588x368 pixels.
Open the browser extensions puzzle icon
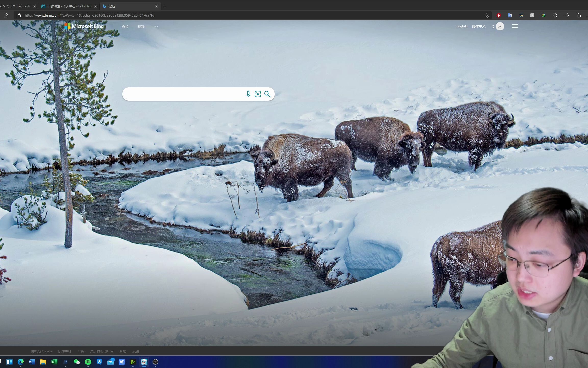(x=555, y=15)
